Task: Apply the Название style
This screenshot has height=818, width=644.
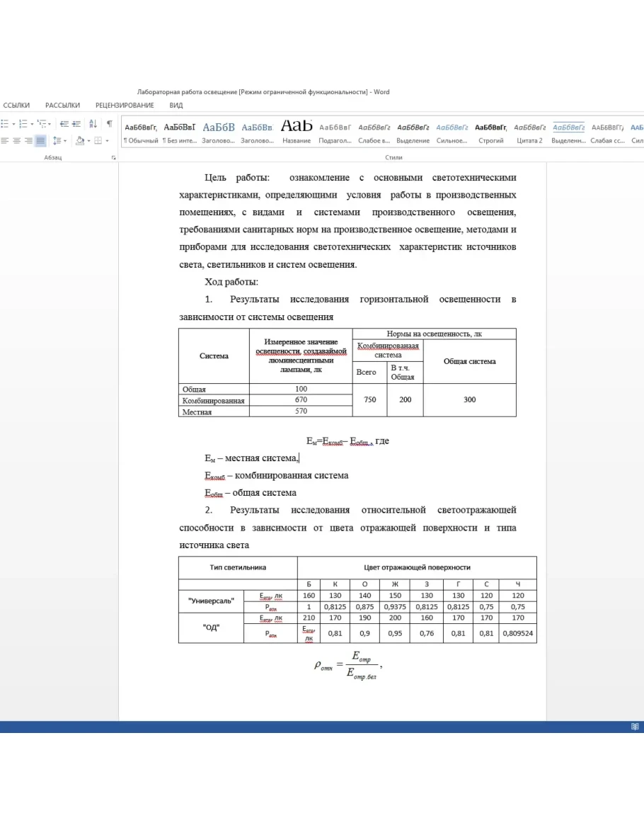Action: pos(297,132)
